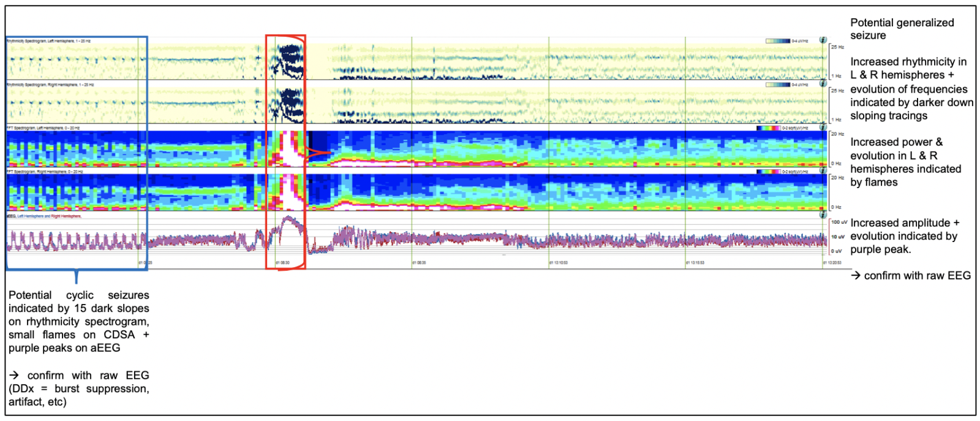The width and height of the screenshot is (980, 421).
Task: Click the aEEG purple peak inside red box
Action: coord(289,221)
